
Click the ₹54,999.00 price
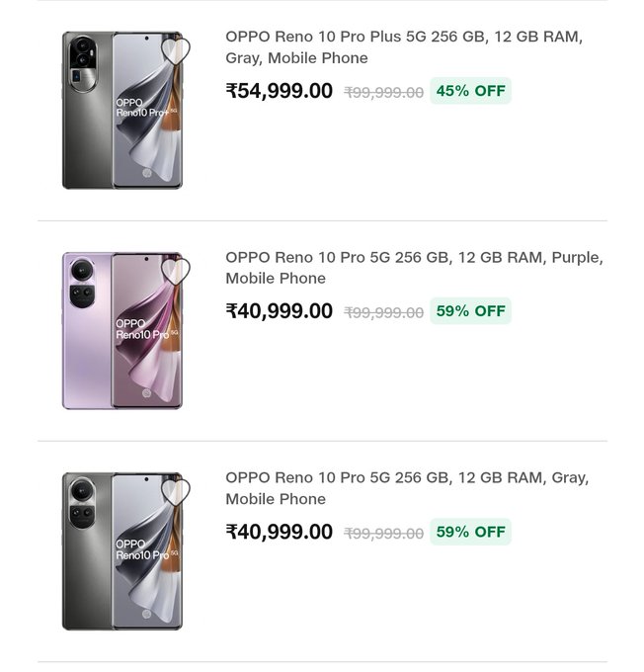point(280,92)
